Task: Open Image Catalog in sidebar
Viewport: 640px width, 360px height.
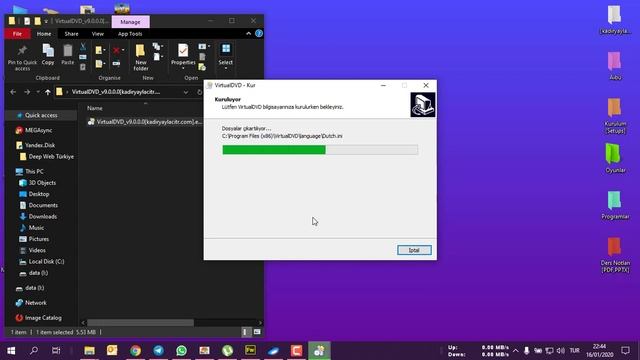Action: pyautogui.click(x=38, y=318)
